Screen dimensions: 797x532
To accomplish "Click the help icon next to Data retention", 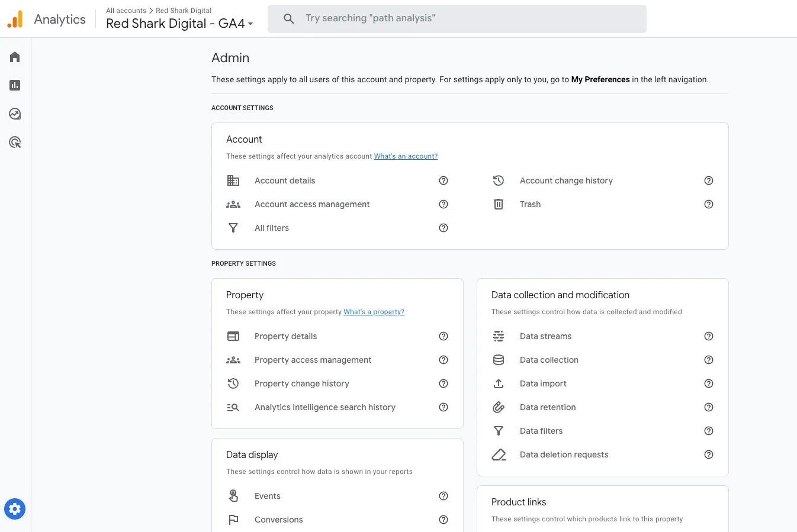I will (709, 407).
